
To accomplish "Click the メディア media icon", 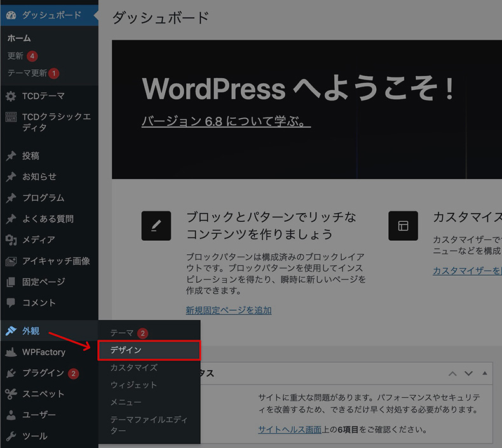I will point(11,240).
